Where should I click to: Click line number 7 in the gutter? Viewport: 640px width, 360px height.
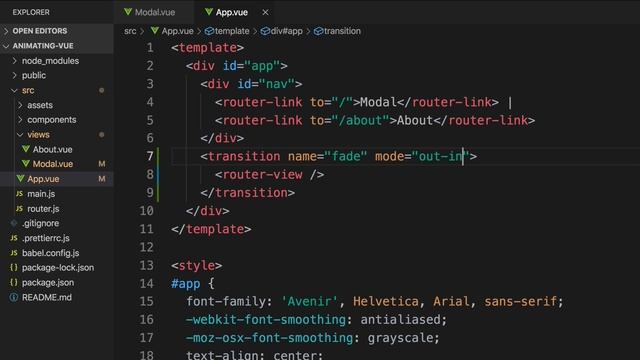(150, 156)
